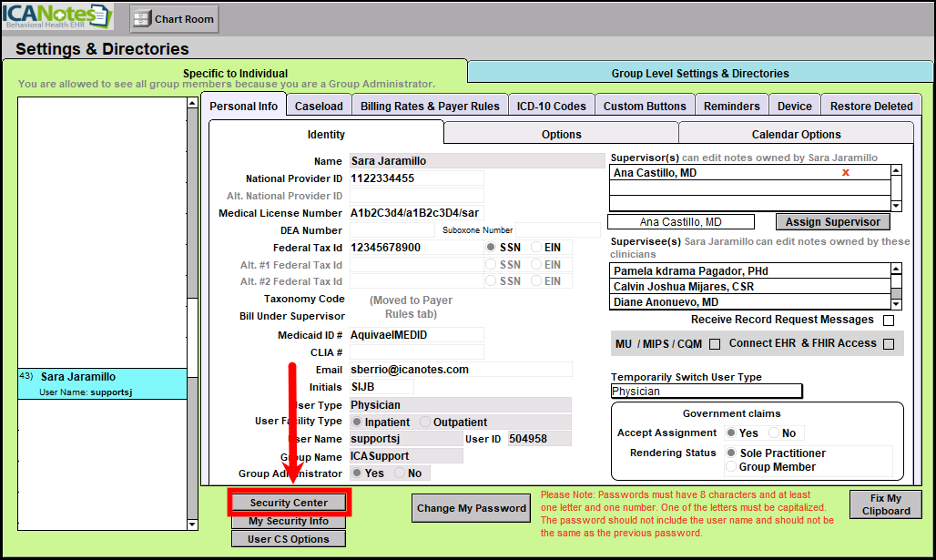Enable Receive Record Request Messages checkbox
This screenshot has width=936, height=560.
click(889, 321)
